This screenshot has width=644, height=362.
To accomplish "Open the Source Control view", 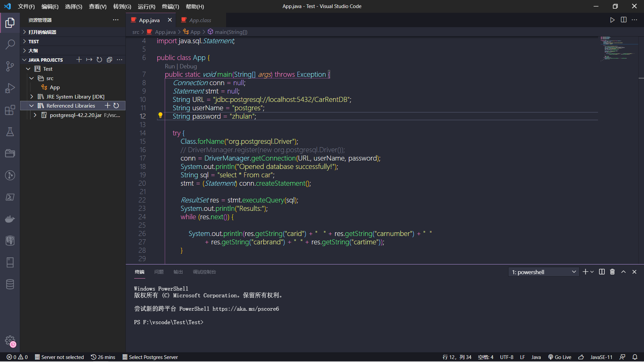I will (10, 66).
